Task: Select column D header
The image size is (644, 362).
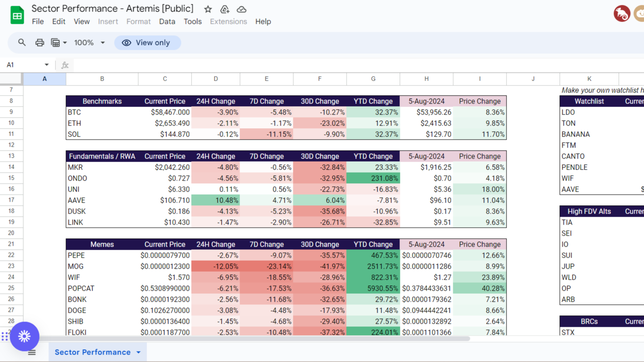Action: coord(216,79)
